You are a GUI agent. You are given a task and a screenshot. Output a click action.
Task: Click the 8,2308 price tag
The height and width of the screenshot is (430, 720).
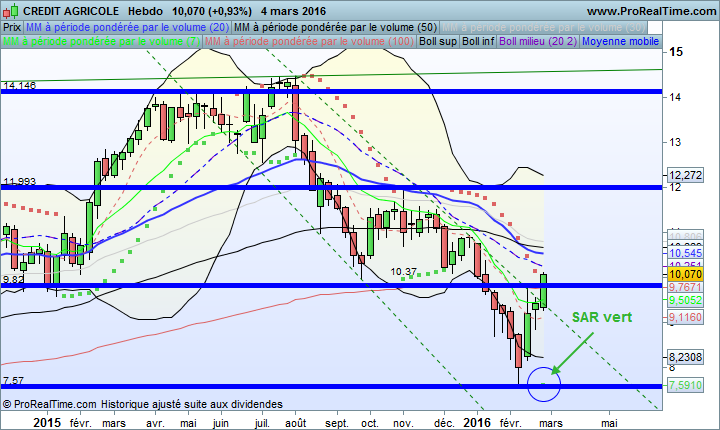(685, 357)
